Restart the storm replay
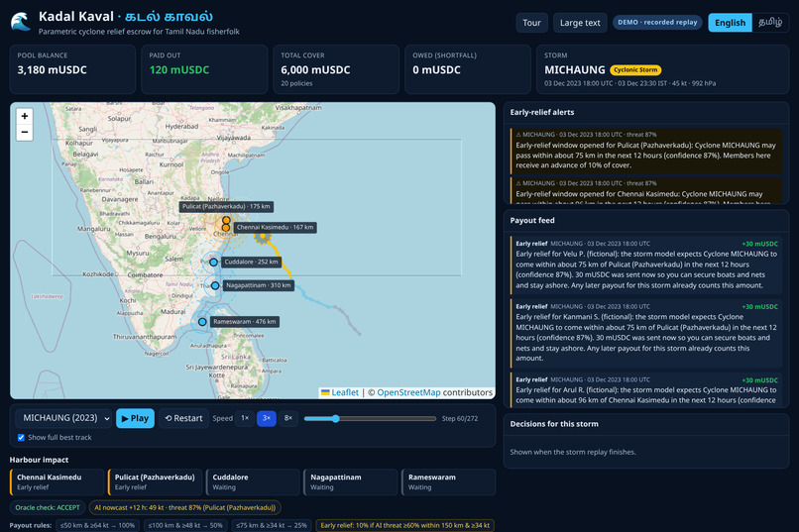This screenshot has width=799, height=532. coord(183,418)
